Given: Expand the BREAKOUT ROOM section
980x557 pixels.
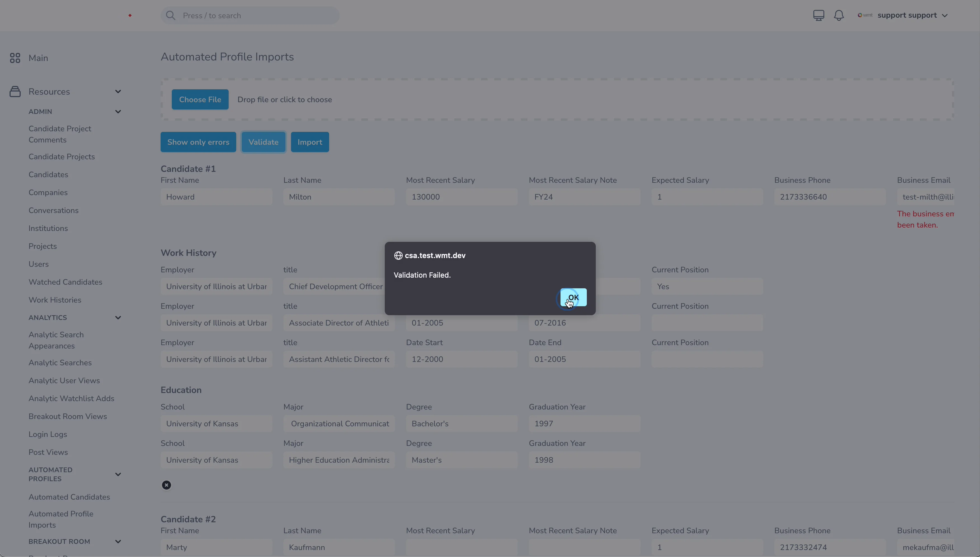Looking at the screenshot, I should (119, 541).
